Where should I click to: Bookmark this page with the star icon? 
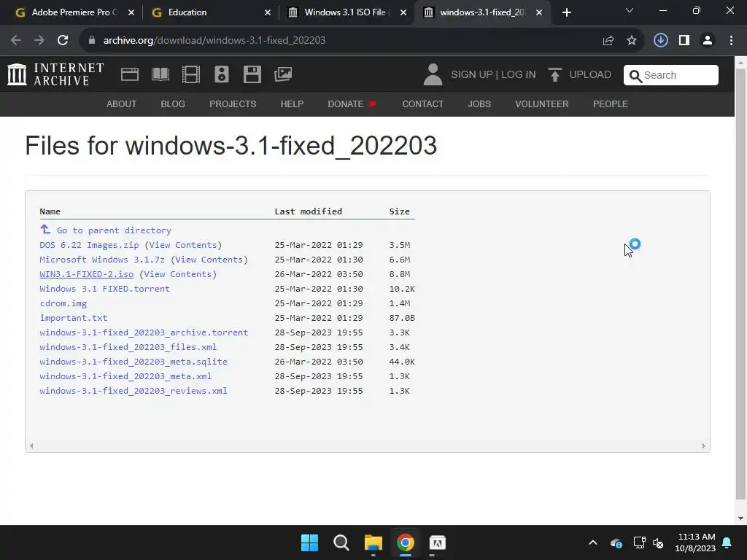click(x=632, y=41)
